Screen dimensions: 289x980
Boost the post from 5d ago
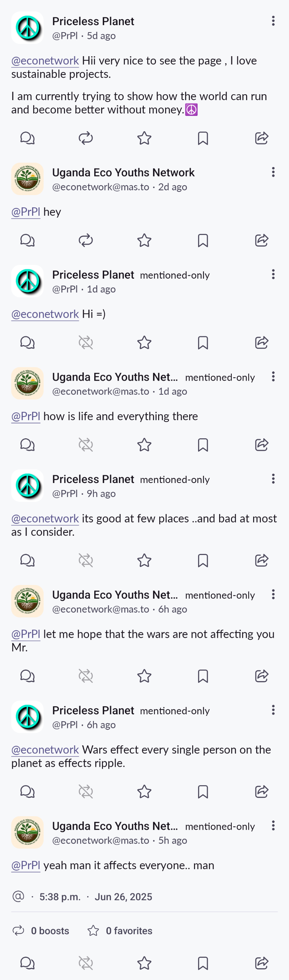(86, 138)
